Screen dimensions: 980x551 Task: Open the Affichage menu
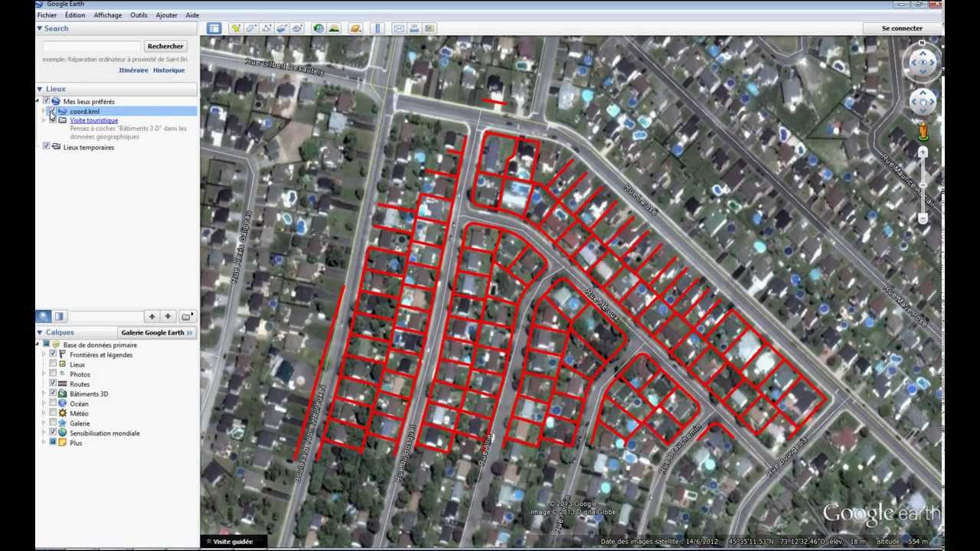tap(108, 15)
